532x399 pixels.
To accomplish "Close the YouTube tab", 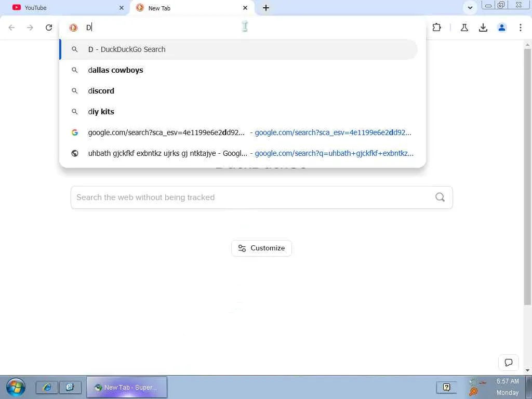I will (122, 8).
